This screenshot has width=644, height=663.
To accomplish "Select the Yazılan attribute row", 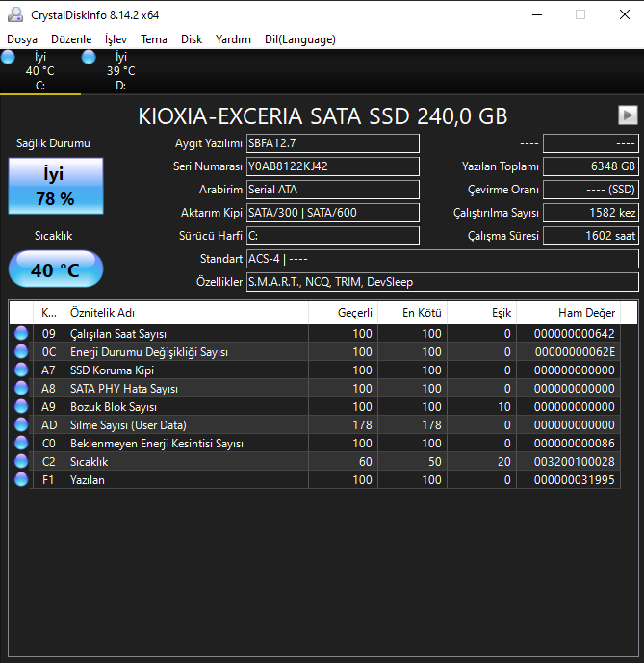I will [x=315, y=479].
